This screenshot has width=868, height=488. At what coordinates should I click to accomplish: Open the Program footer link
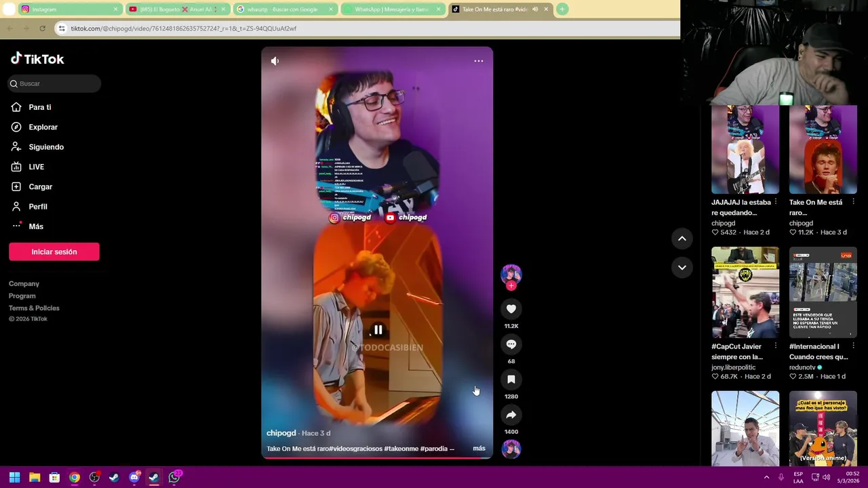coord(22,296)
